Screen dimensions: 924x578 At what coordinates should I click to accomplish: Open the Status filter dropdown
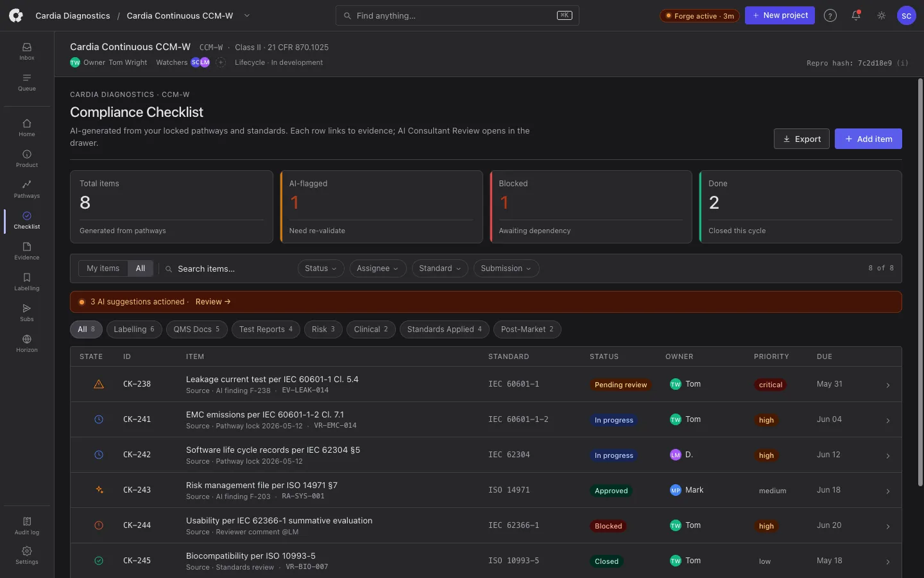(321, 268)
